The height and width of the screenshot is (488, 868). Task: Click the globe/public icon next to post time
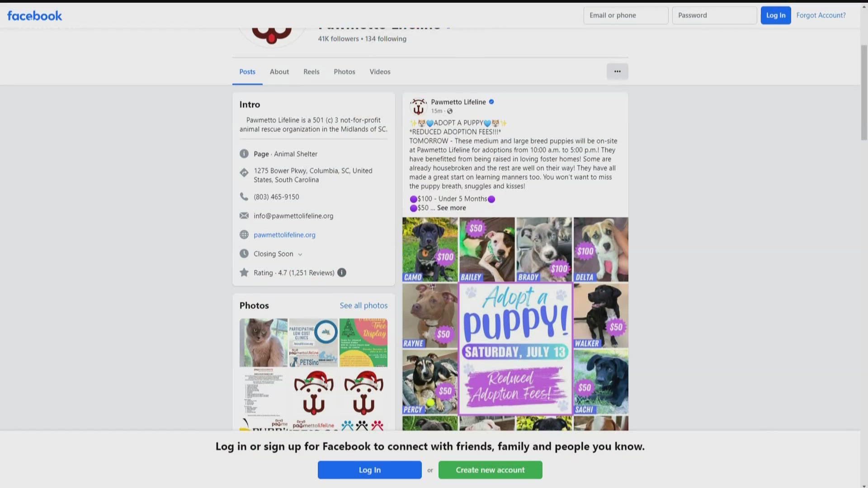tap(450, 112)
